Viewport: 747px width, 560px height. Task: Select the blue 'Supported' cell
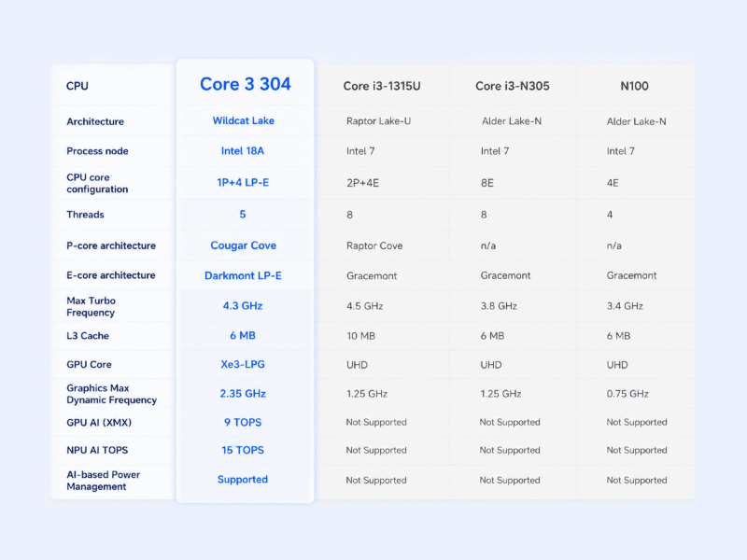(x=243, y=480)
